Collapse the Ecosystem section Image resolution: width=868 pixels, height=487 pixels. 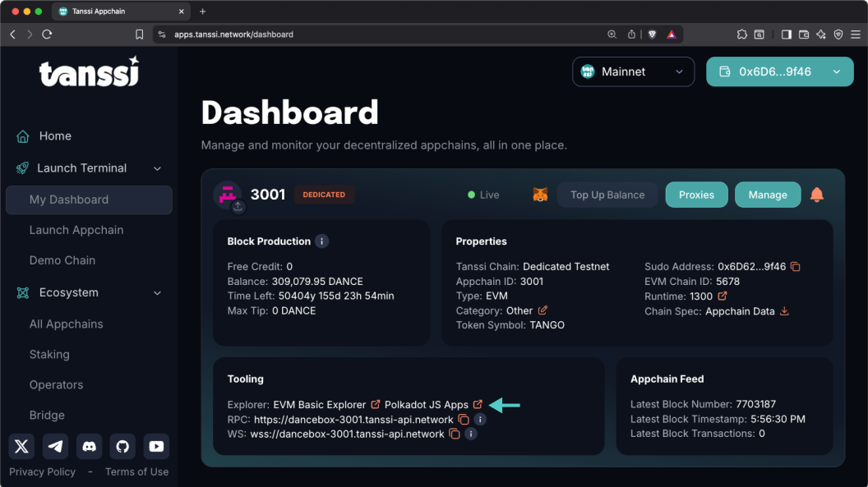coord(157,293)
